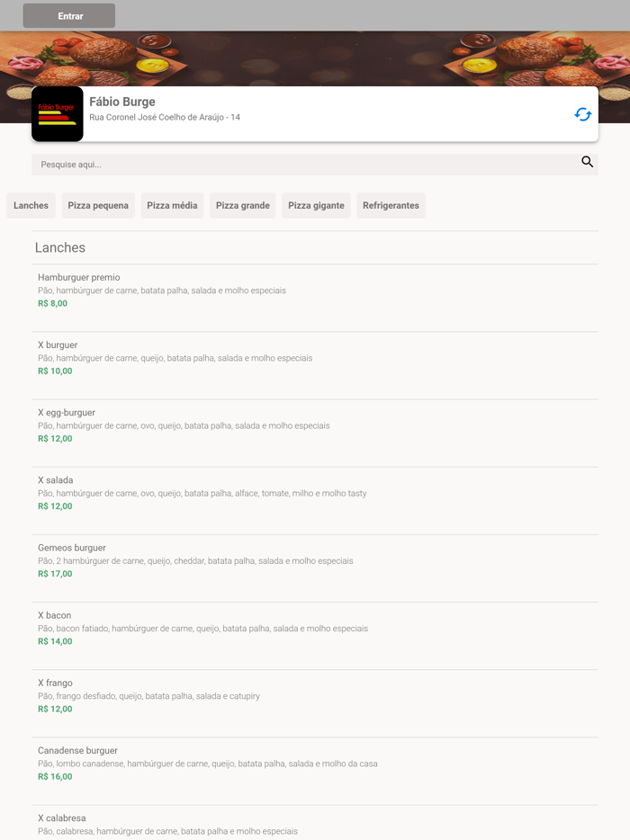The image size is (630, 840).
Task: Open the X burguer menu item
Action: coord(315,365)
